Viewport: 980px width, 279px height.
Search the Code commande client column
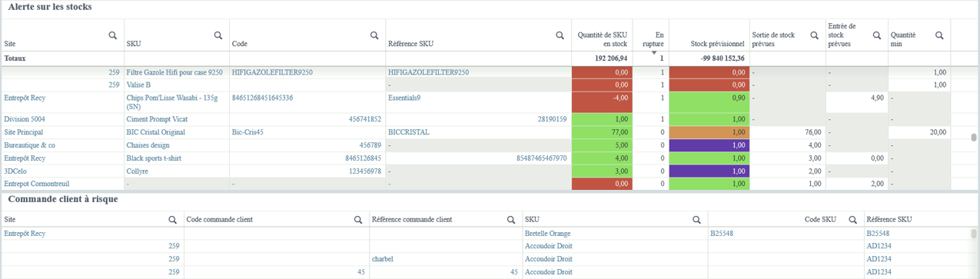coord(358,220)
